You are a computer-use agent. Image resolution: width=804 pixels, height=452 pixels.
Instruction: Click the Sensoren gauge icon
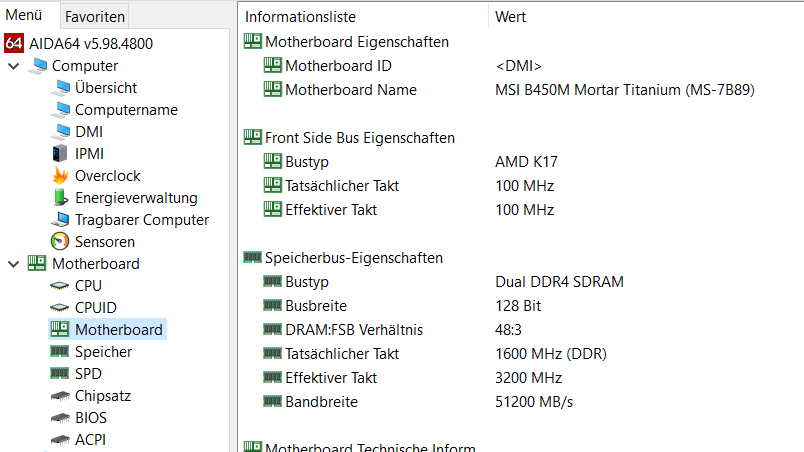point(60,241)
